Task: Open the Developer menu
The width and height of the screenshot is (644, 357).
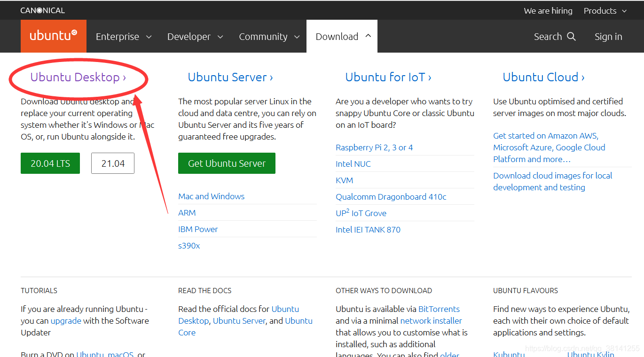Action: (x=195, y=37)
